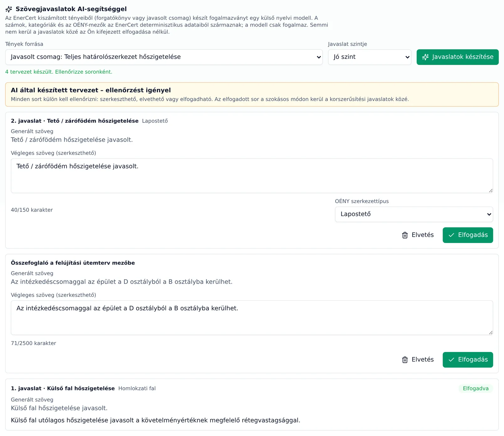
Task: Click 'OÉNY szerkezettípus' label
Action: 362,201
